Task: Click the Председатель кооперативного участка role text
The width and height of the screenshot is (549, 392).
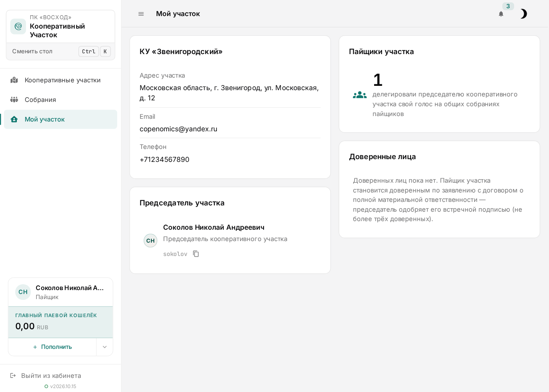Action: pos(225,239)
